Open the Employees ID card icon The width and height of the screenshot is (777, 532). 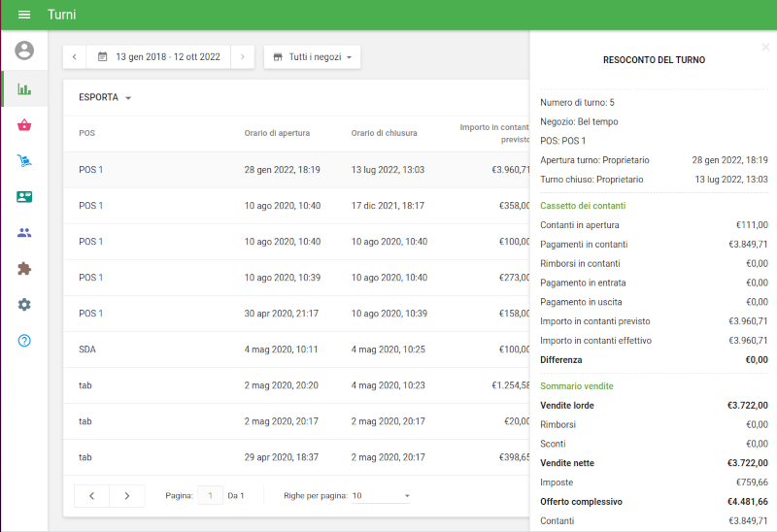click(x=24, y=196)
